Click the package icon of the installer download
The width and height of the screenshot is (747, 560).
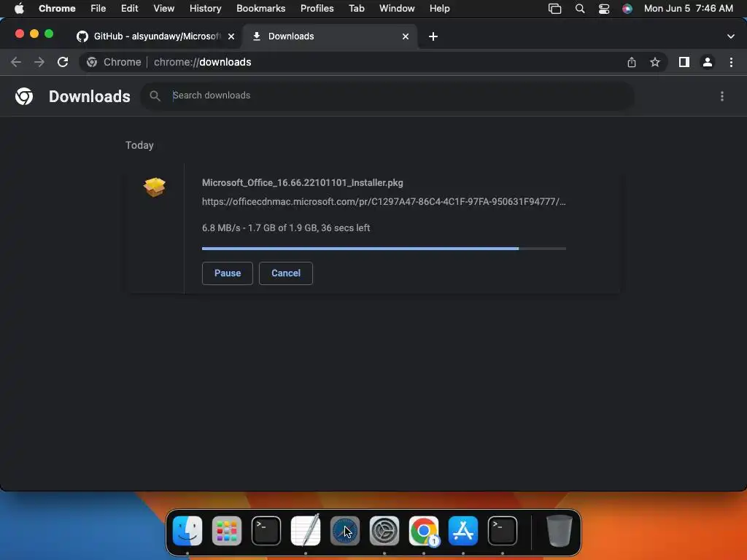(x=155, y=187)
